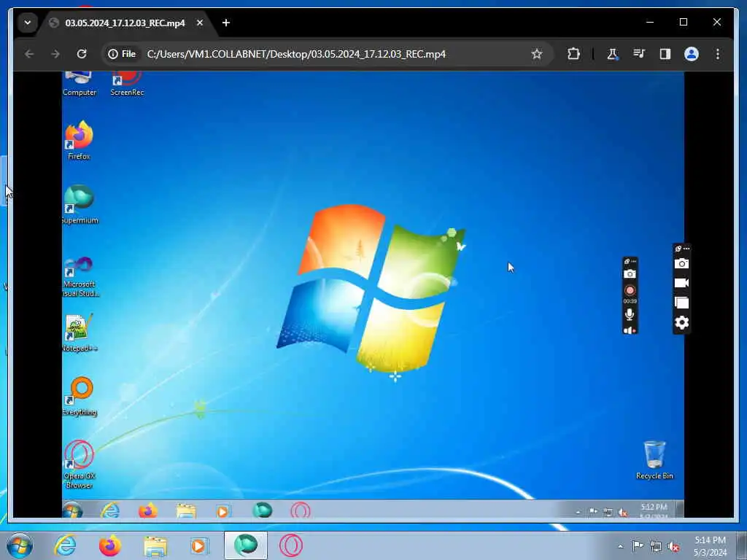
Task: Click the Everything desktop shortcut in video
Action: (80, 397)
